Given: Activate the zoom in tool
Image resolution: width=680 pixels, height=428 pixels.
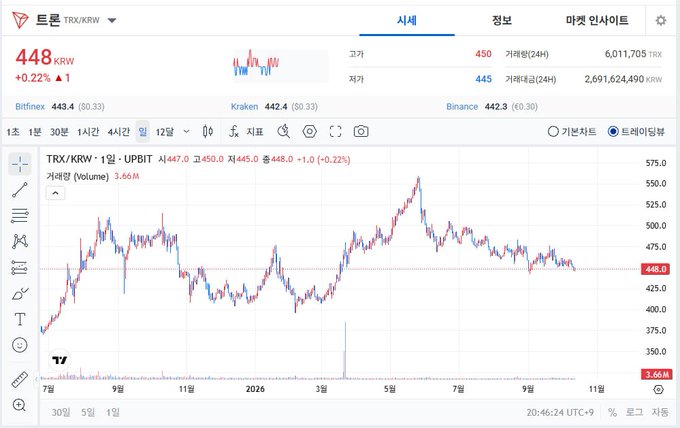Looking at the screenshot, I should point(20,405).
